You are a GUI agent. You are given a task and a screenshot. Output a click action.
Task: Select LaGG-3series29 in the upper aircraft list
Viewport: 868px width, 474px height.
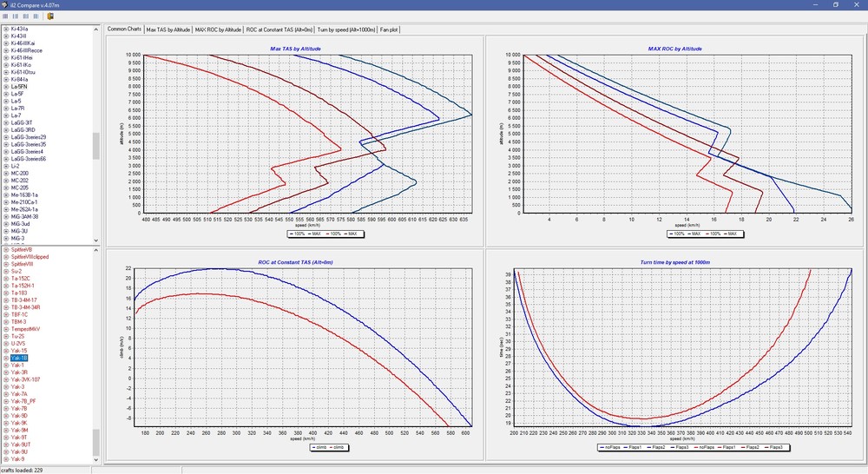pyautogui.click(x=29, y=137)
